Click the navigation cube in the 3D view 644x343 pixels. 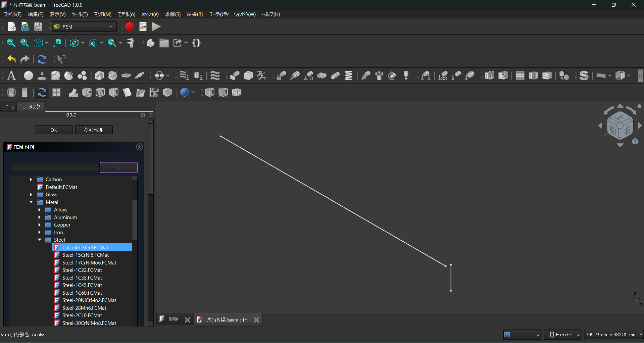[x=620, y=126]
